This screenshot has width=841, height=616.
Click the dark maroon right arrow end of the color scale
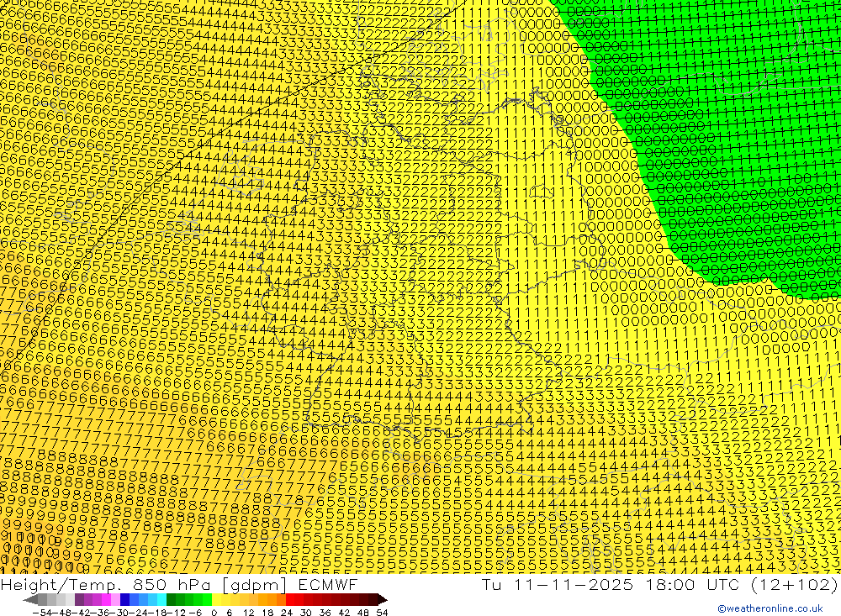click(383, 600)
